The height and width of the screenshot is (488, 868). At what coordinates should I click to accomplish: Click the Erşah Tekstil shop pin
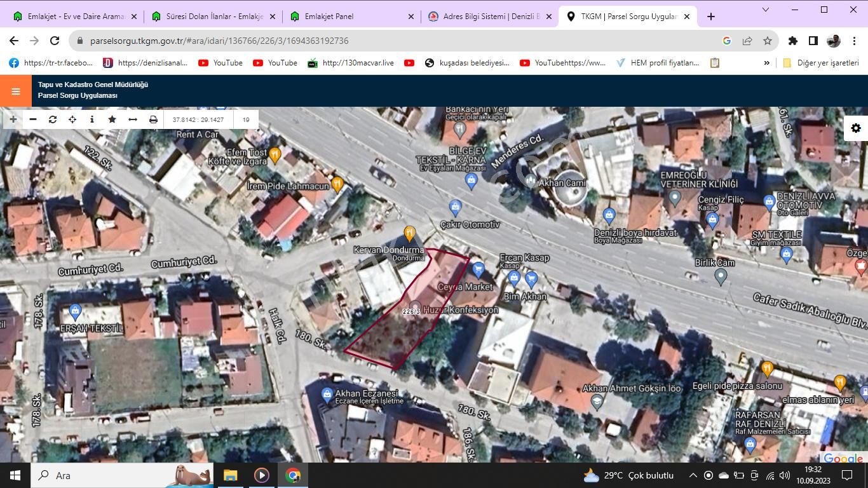pos(75,312)
